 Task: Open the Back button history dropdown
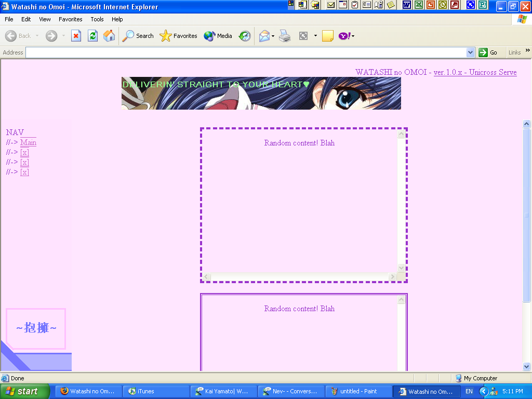pos(37,36)
